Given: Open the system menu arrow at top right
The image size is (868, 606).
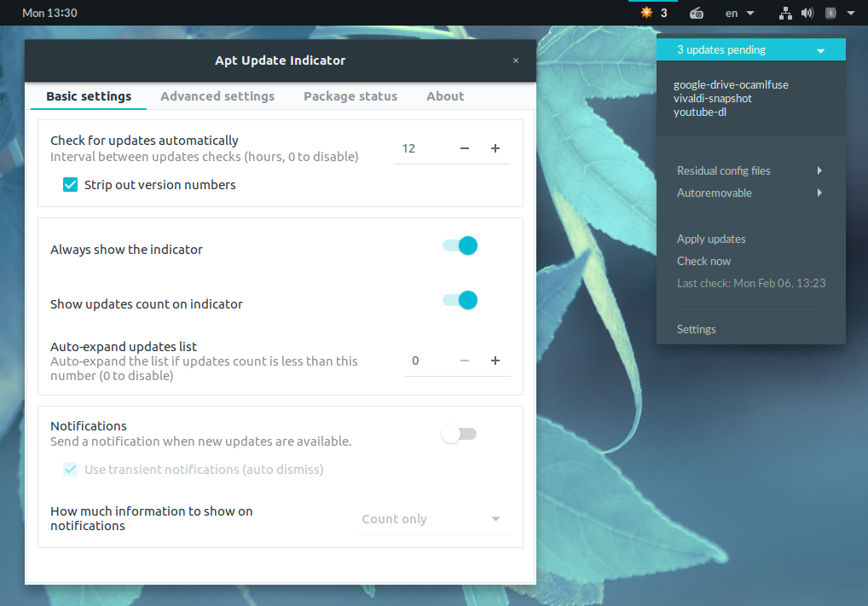Looking at the screenshot, I should [x=851, y=14].
